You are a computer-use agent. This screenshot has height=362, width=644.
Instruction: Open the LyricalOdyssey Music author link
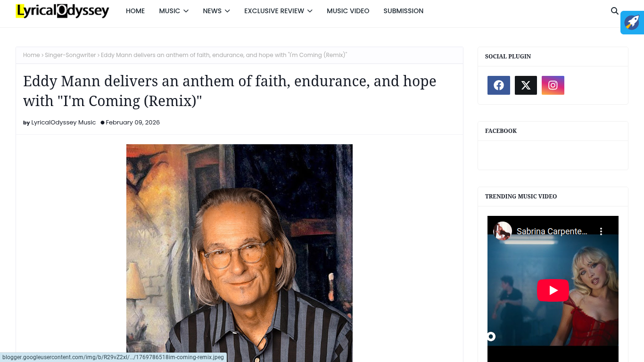[x=63, y=123]
